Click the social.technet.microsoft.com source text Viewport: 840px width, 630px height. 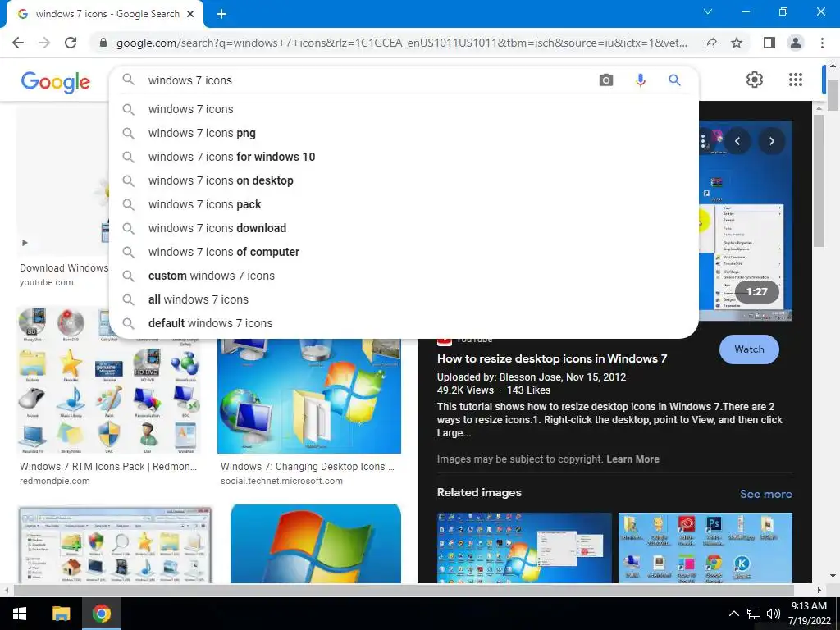[282, 481]
